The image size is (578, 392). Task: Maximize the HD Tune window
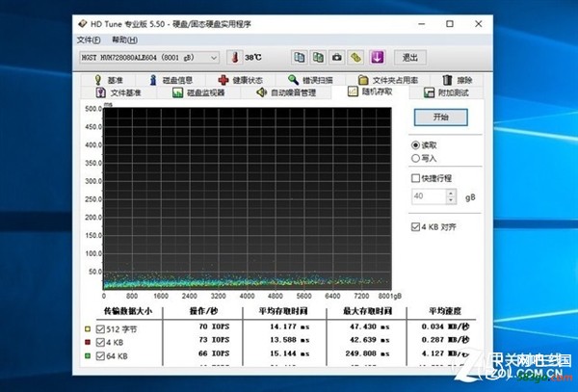coord(450,24)
